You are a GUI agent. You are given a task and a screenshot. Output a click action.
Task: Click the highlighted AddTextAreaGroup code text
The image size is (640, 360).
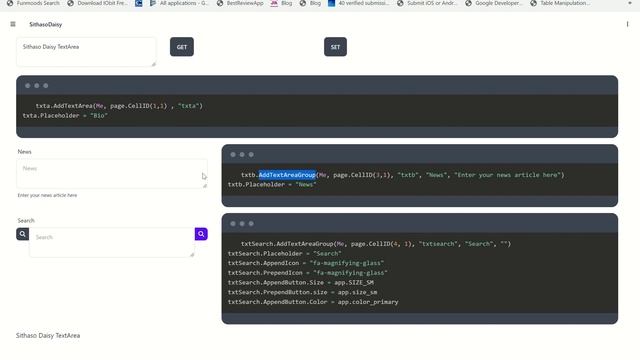(287, 175)
